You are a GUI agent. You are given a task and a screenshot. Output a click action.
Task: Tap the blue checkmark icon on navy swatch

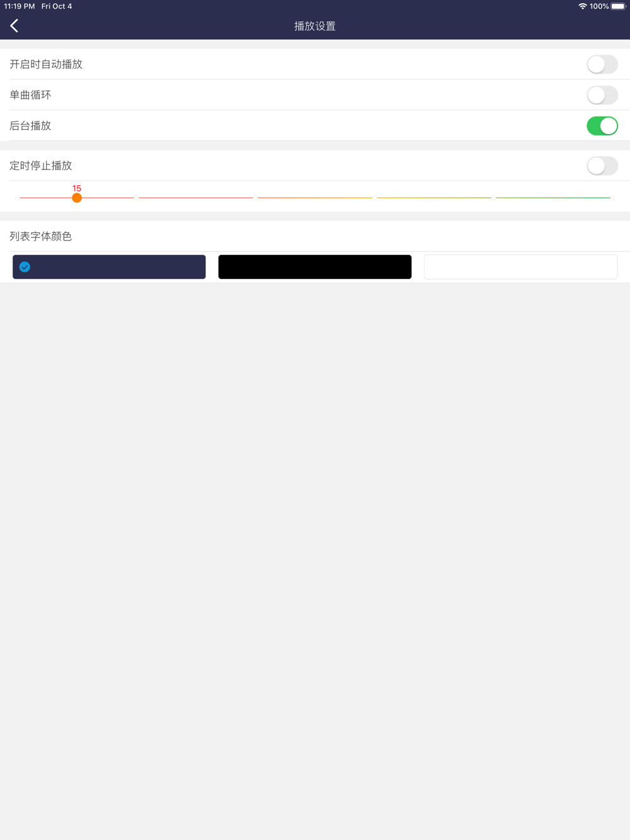pos(25,267)
